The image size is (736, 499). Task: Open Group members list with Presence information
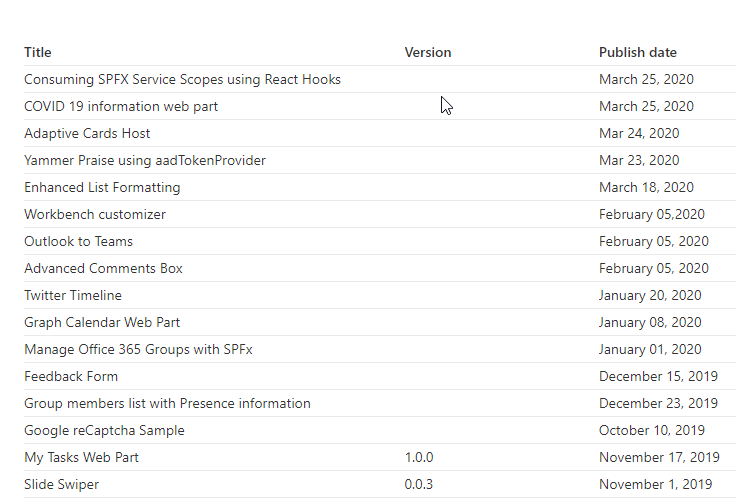coord(167,403)
